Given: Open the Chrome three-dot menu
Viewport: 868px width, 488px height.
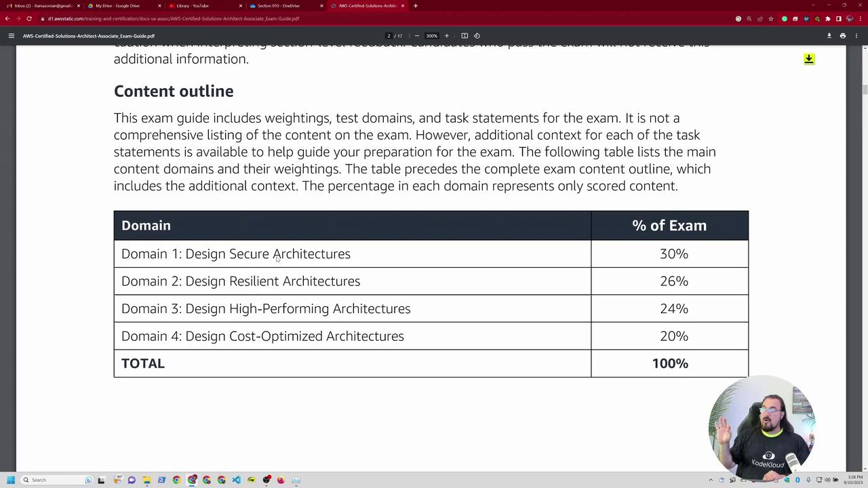Looking at the screenshot, I should click(861, 19).
